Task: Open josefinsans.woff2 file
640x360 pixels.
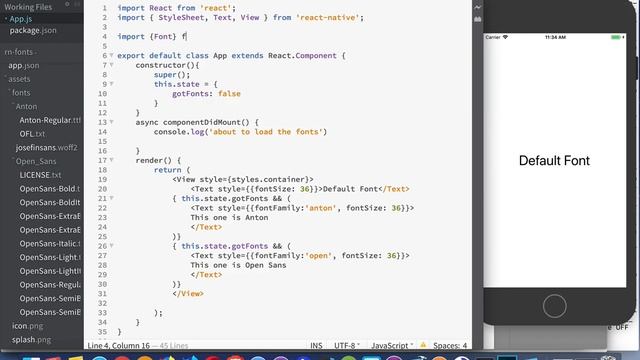Action: coord(47,147)
